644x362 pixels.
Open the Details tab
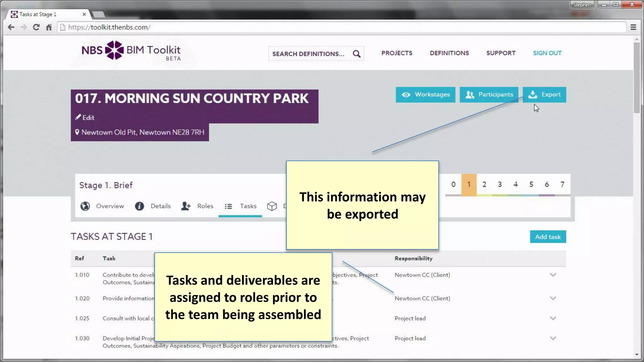(153, 206)
